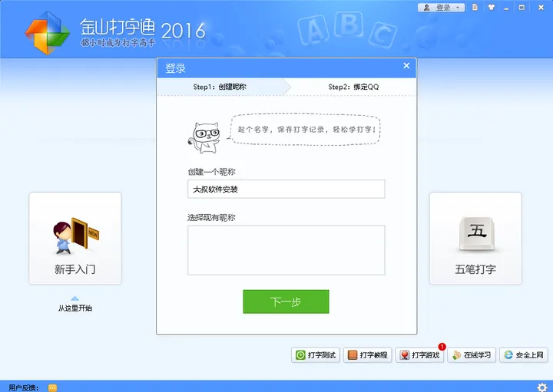Open 打字教程 typing tutorial
This screenshot has width=553, height=392.
(x=367, y=355)
